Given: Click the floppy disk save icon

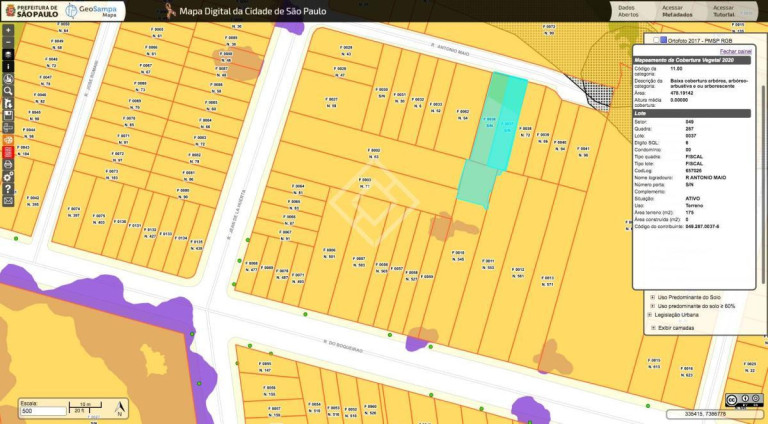Looking at the screenshot, I should [x=8, y=115].
